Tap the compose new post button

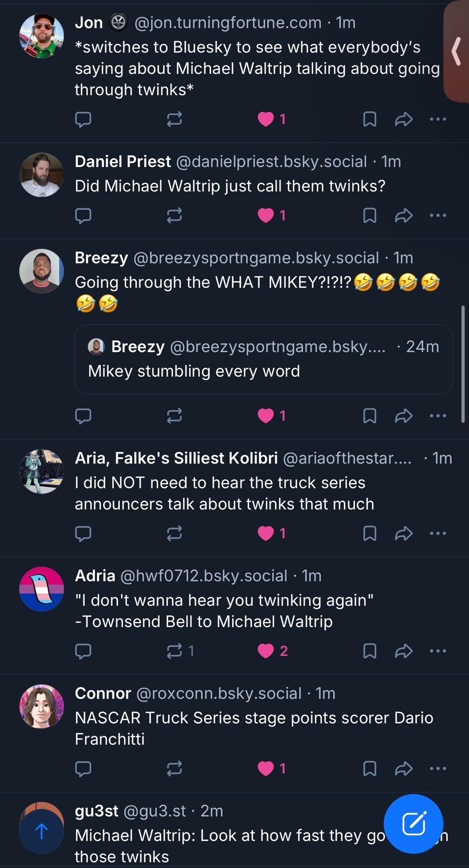tap(413, 823)
